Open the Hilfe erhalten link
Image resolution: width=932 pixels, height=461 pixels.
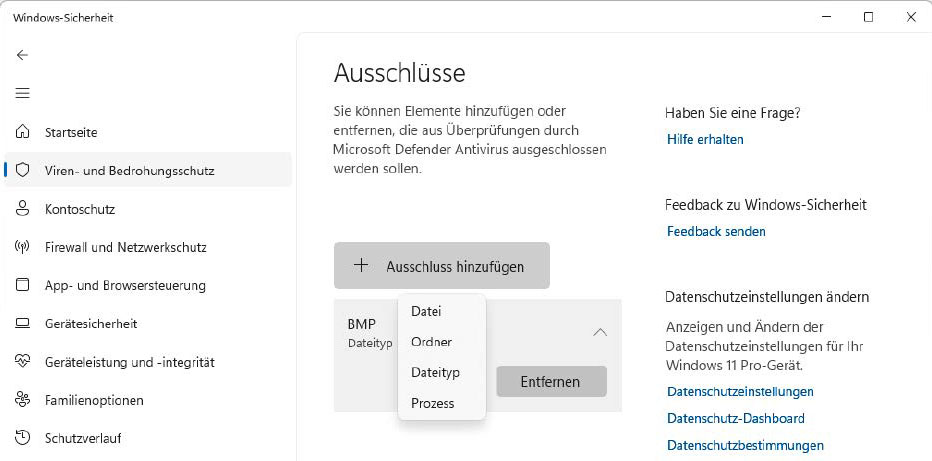[x=705, y=140]
